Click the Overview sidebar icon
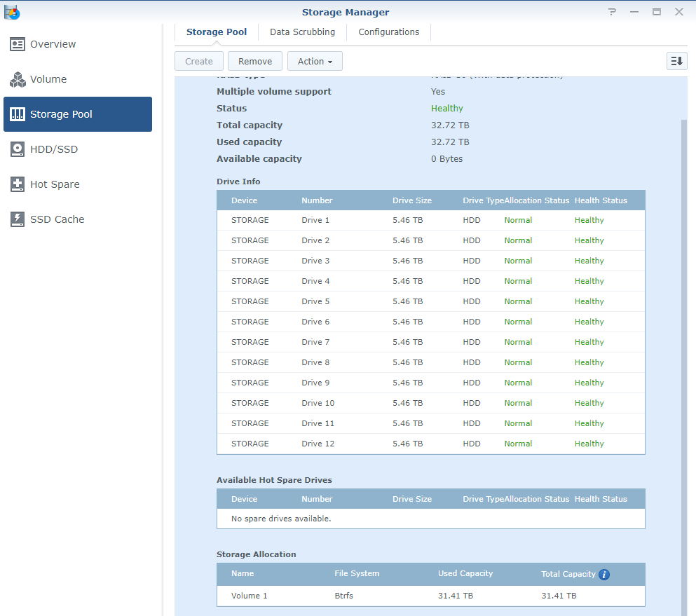The image size is (696, 616). click(18, 44)
